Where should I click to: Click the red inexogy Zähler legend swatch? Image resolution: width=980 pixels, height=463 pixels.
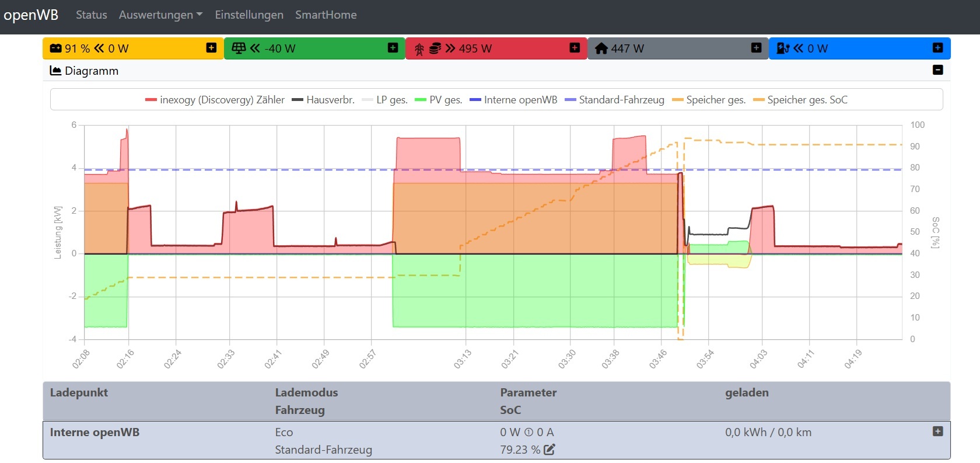click(151, 100)
